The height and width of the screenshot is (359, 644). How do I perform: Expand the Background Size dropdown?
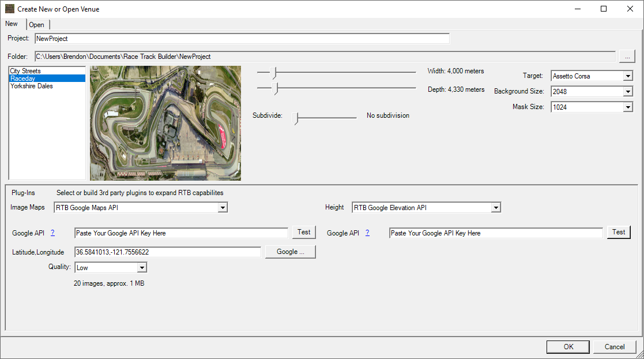click(x=592, y=92)
